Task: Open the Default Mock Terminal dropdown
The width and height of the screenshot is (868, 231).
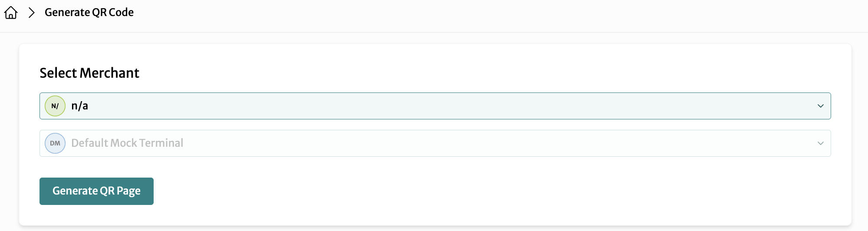Action: (435, 143)
